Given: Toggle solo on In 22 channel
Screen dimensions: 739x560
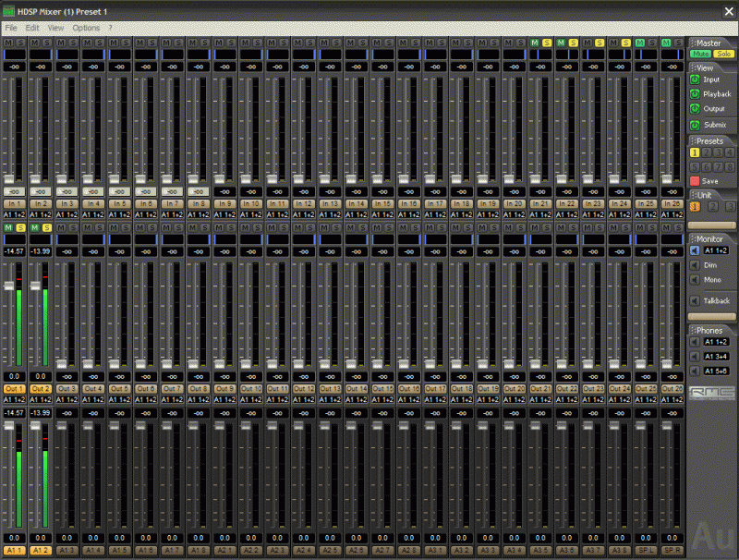Looking at the screenshot, I should tap(573, 43).
